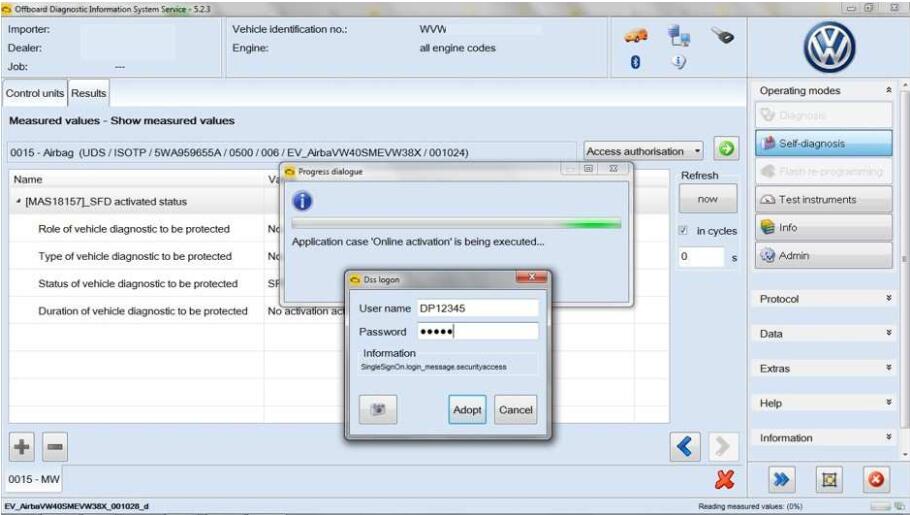This screenshot has width=910, height=515.
Task: Click the vehicle connection car icon
Action: tap(635, 36)
